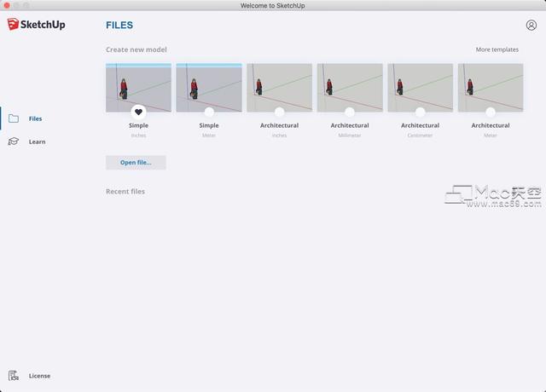Click the 'Architectural' label above Centimeter
This screenshot has height=392, width=546.
[420, 125]
